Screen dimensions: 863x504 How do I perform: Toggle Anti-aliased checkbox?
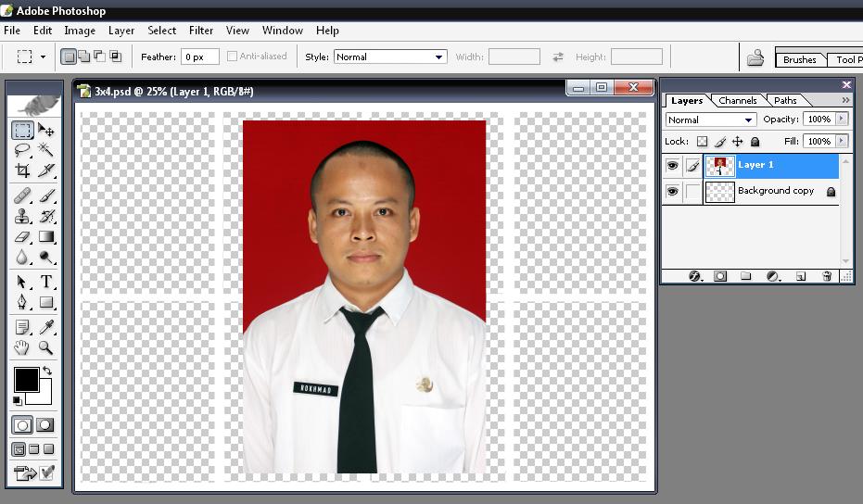pyautogui.click(x=233, y=57)
